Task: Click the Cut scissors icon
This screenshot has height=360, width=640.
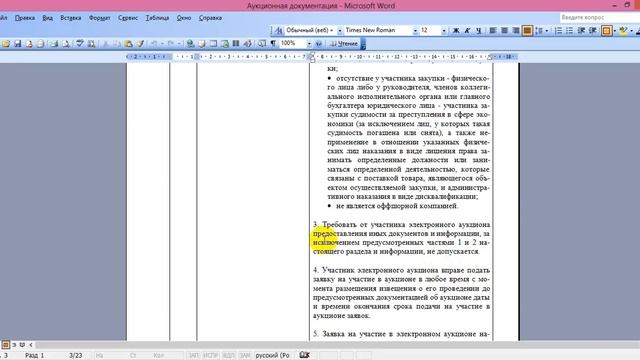Action: (105, 44)
